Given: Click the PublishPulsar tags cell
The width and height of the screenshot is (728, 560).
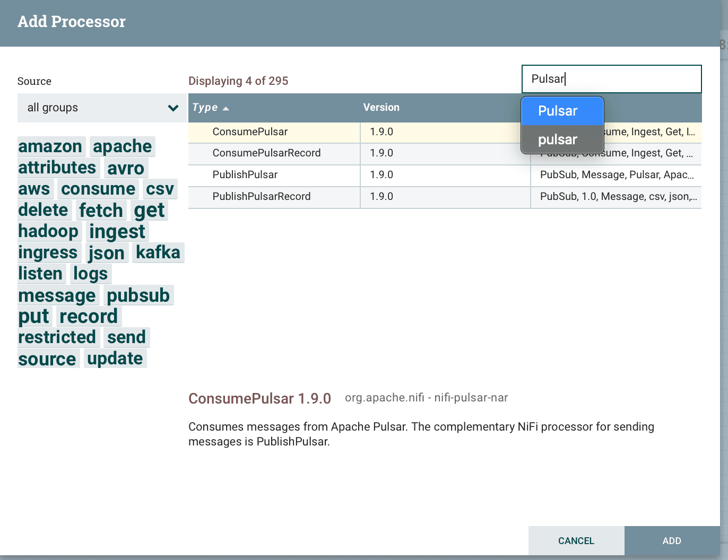Looking at the screenshot, I should pos(616,175).
